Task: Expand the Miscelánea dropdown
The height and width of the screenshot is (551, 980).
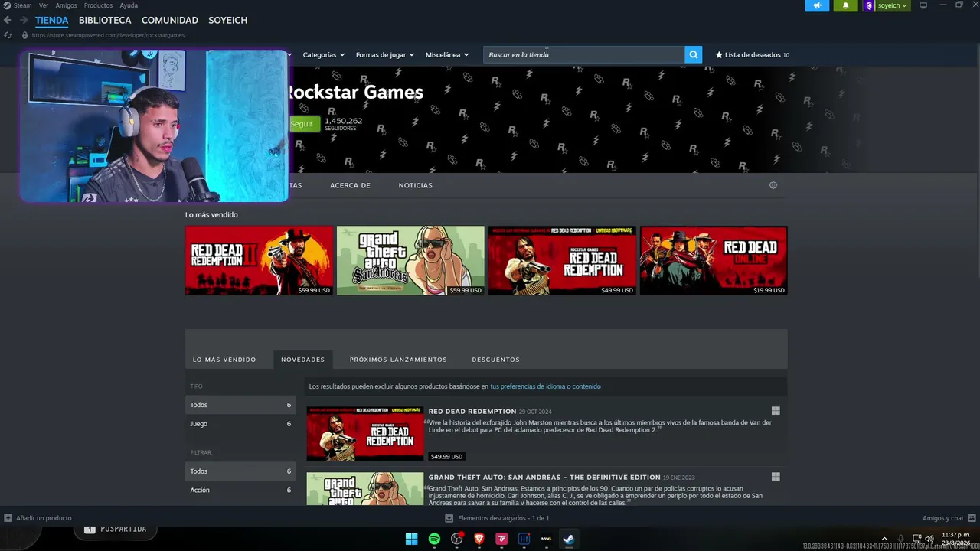Action: click(447, 55)
